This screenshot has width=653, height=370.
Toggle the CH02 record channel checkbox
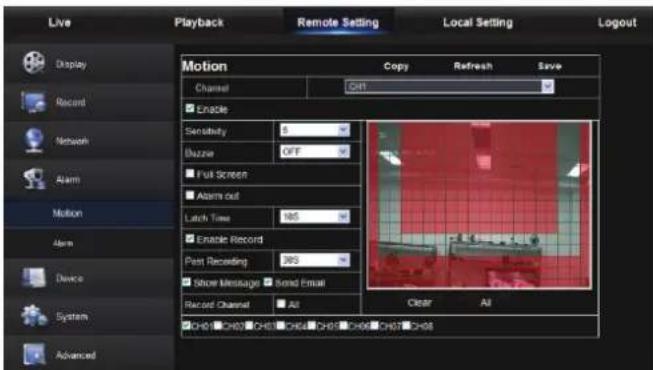coord(218,325)
